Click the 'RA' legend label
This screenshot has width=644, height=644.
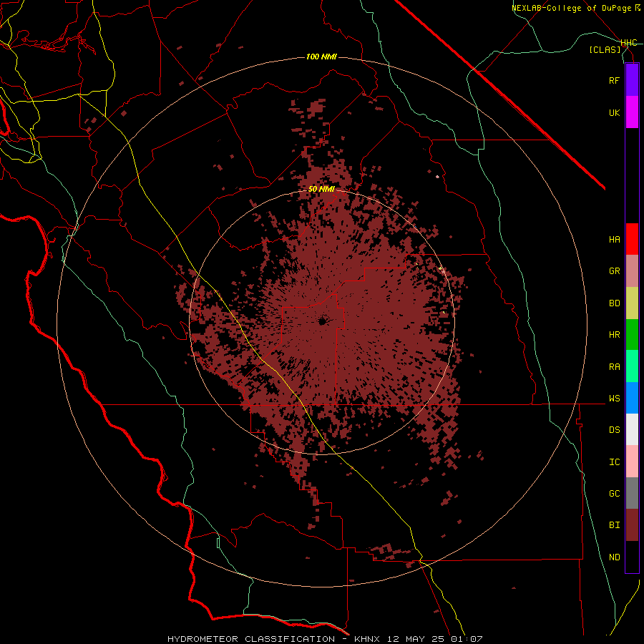(x=614, y=367)
